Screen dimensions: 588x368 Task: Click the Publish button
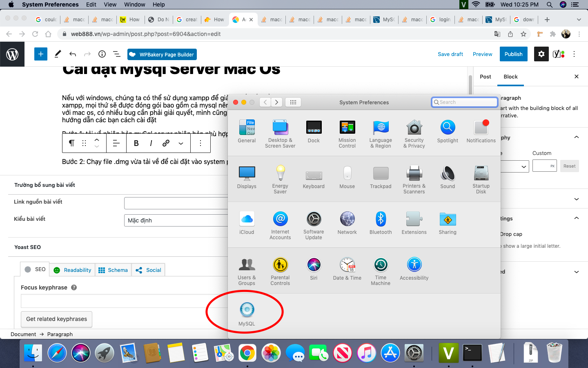click(514, 54)
